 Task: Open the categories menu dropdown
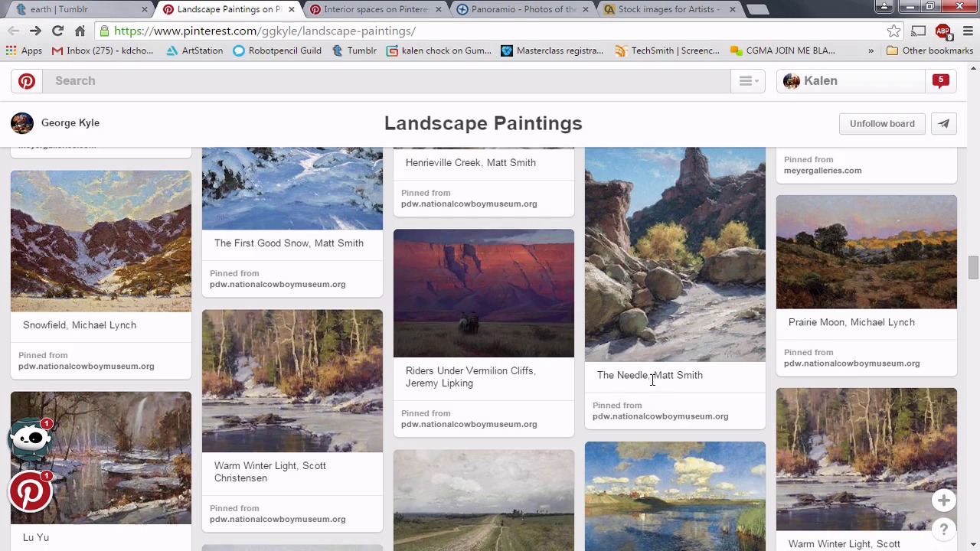point(748,81)
